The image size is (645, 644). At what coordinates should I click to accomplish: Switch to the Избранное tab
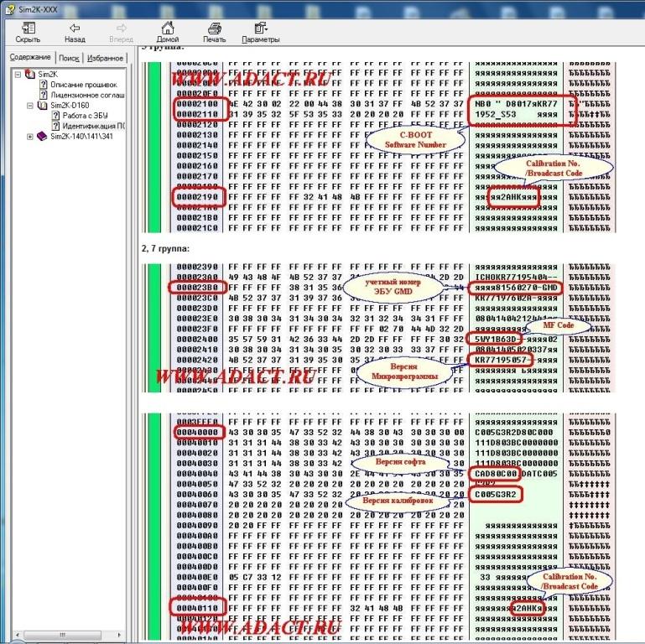[105, 58]
